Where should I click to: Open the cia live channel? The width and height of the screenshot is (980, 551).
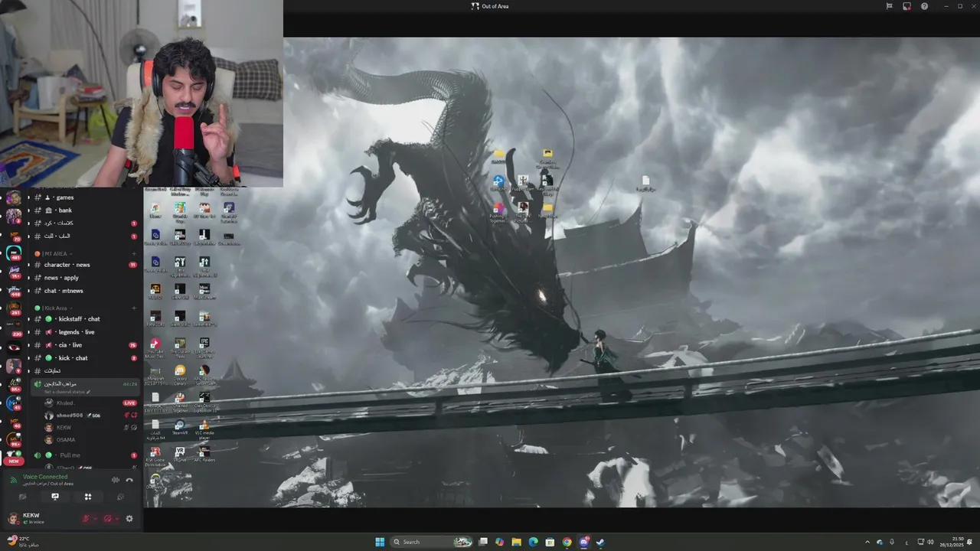[84, 345]
